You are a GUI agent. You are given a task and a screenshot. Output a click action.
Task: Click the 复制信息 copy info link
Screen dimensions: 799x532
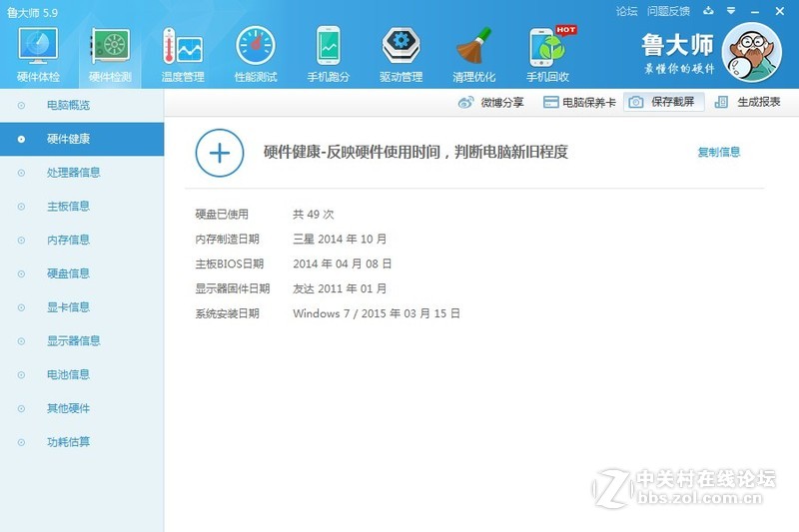click(719, 152)
